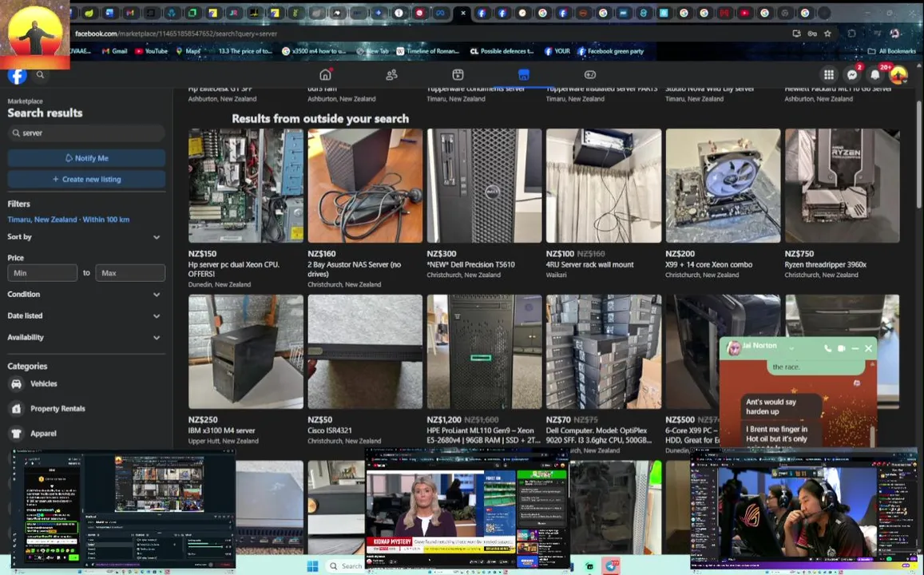924x575 pixels.
Task: Minimize the Jai Norton chat popup
Action: pyautogui.click(x=855, y=349)
